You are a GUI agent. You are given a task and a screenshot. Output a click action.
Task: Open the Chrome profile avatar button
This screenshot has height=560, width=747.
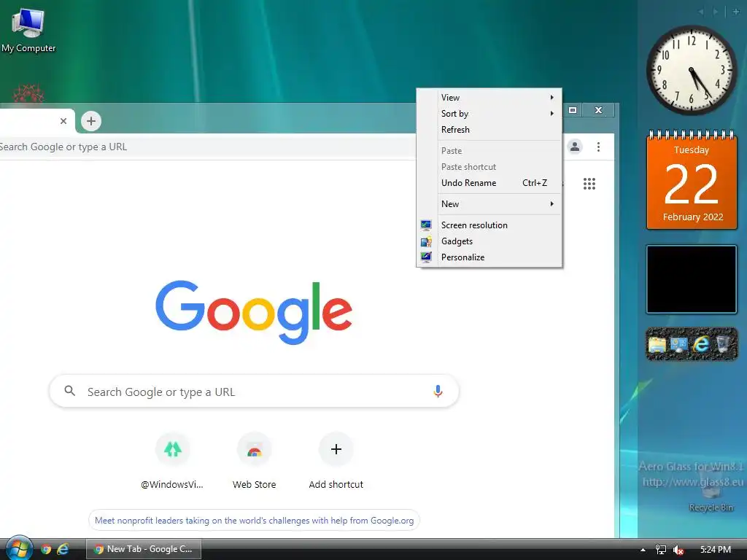pyautogui.click(x=575, y=147)
